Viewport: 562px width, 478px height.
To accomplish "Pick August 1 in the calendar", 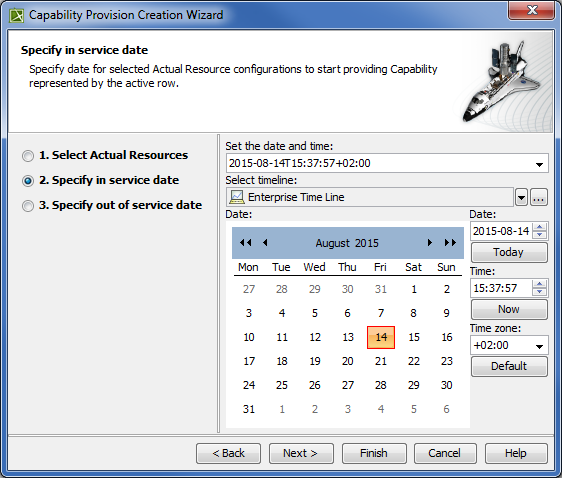I will tap(414, 289).
